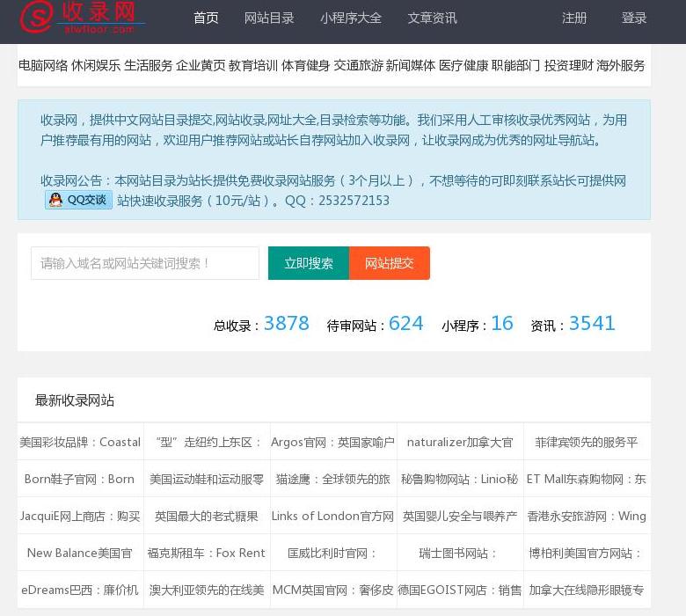Open MCM英国官网：奢侈皮 listing

(333, 590)
